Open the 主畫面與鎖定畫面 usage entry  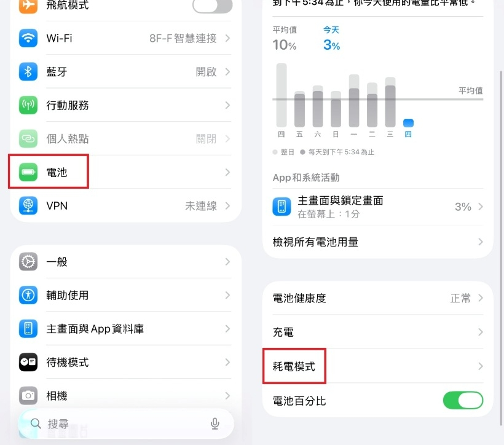[x=377, y=207]
